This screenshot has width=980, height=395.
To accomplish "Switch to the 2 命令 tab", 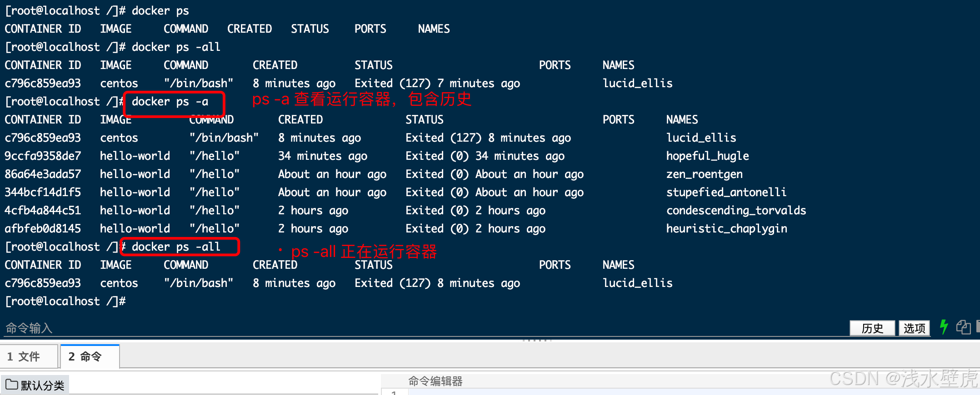I will coord(90,356).
